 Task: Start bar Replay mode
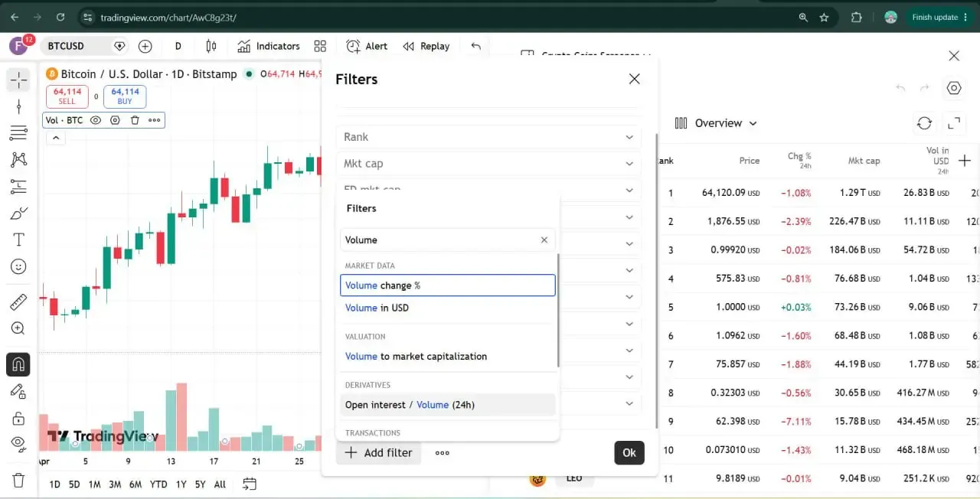(x=426, y=46)
